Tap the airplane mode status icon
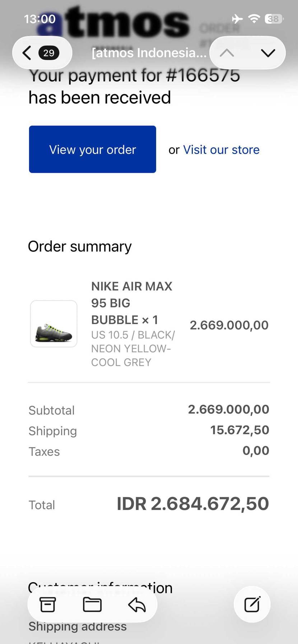The width and height of the screenshot is (298, 644). click(237, 19)
